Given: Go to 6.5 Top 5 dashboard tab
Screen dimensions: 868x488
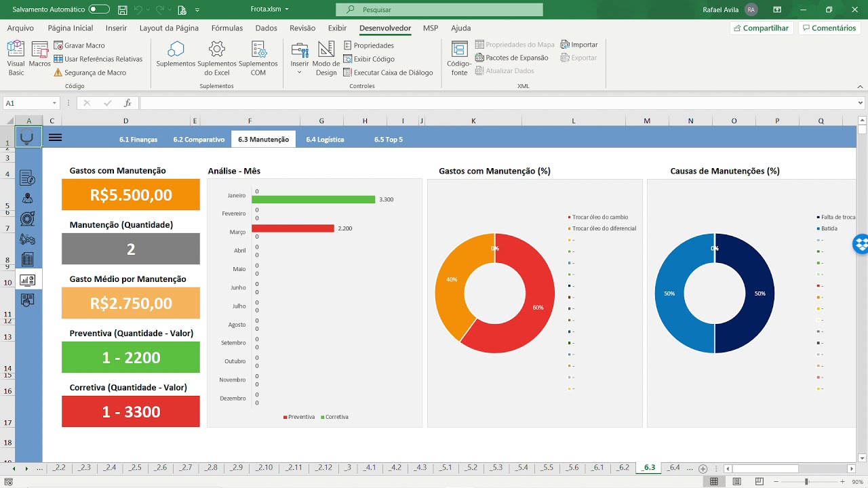Looking at the screenshot, I should pyautogui.click(x=389, y=140).
